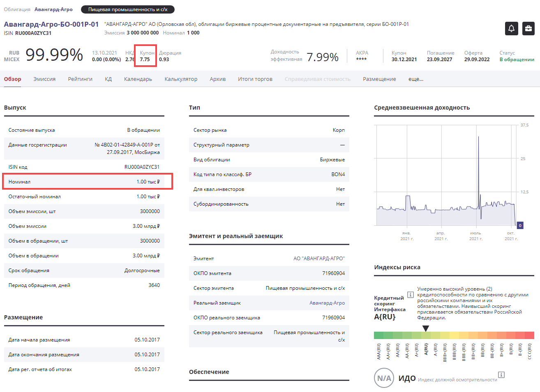
Task: Switch to the Рейтинги tab
Action: click(x=80, y=79)
